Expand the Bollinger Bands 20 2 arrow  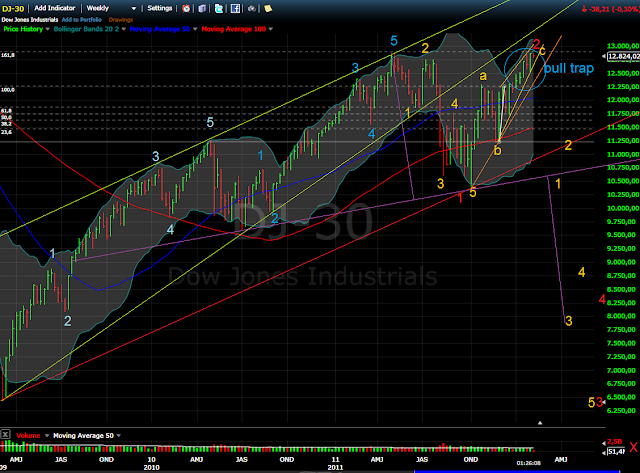[x=124, y=29]
